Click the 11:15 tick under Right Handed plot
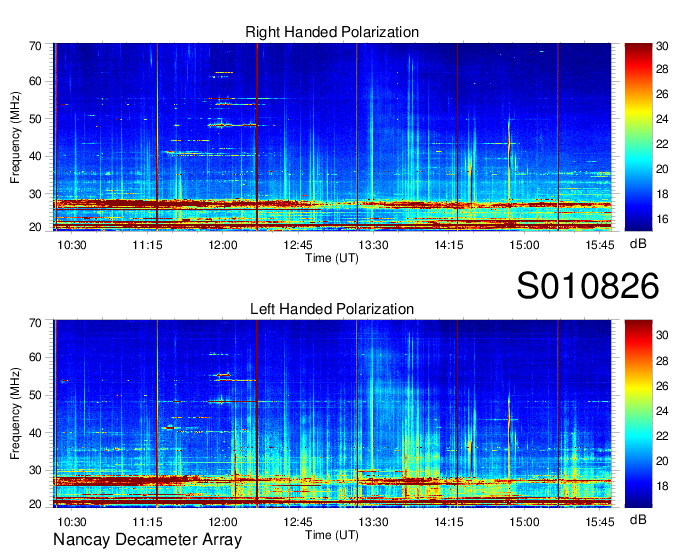 click(147, 245)
